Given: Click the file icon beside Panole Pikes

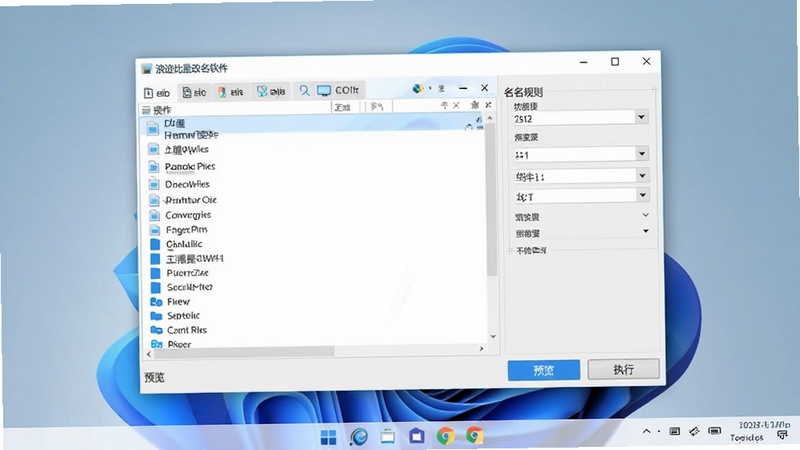Looking at the screenshot, I should coord(153,166).
